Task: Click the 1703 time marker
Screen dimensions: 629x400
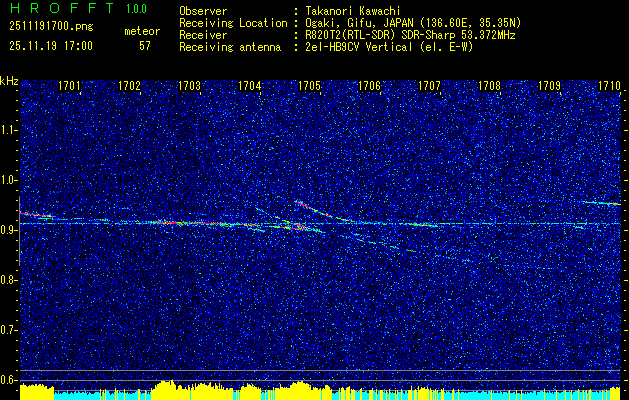Action: 189,85
